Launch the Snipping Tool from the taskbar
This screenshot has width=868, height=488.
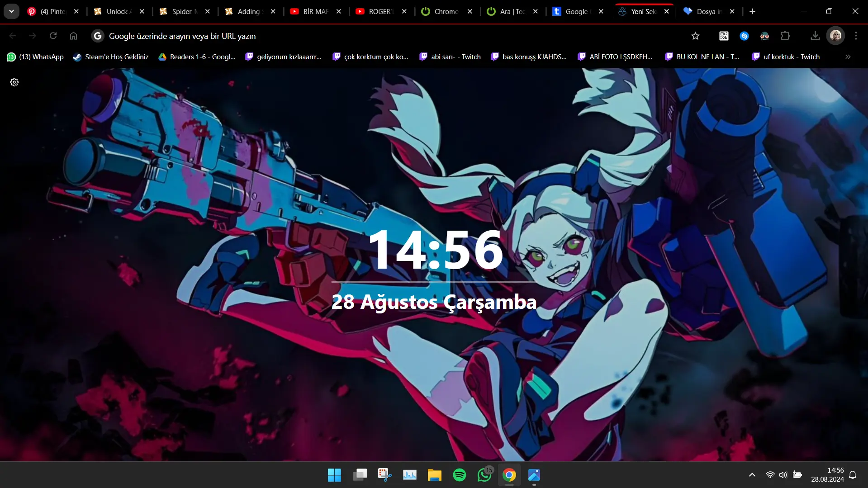384,475
